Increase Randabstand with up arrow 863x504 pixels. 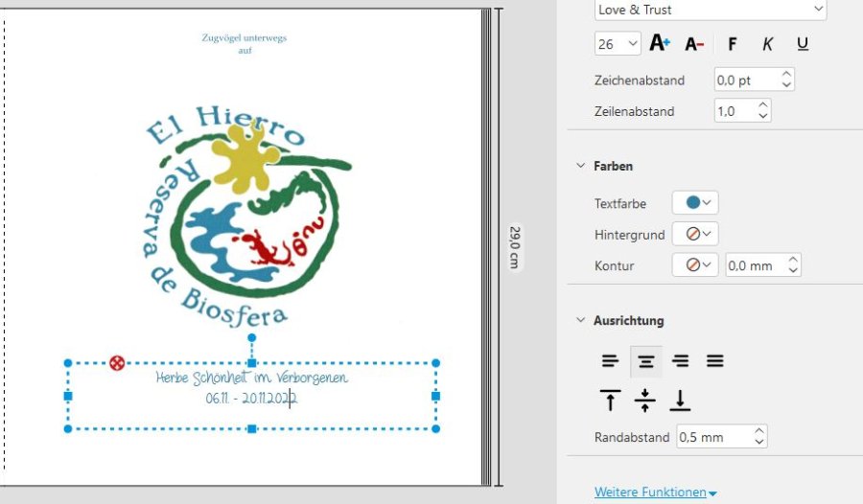(759, 431)
